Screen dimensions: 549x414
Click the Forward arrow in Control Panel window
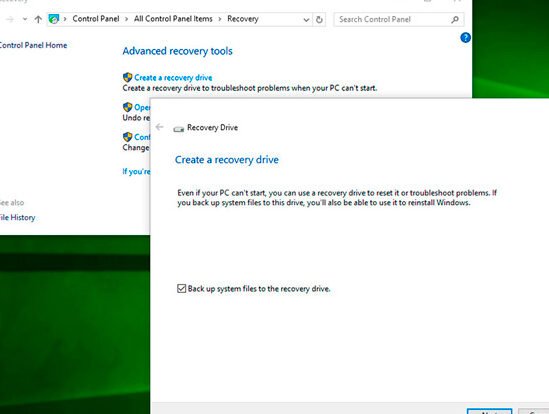(10, 19)
